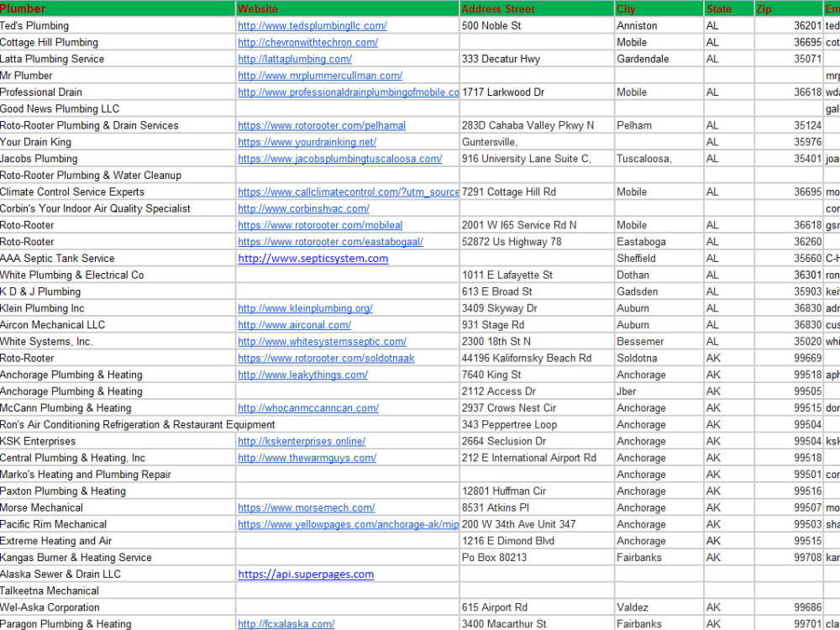
Task: Open the kskenterprises.online link
Action: pyautogui.click(x=302, y=441)
